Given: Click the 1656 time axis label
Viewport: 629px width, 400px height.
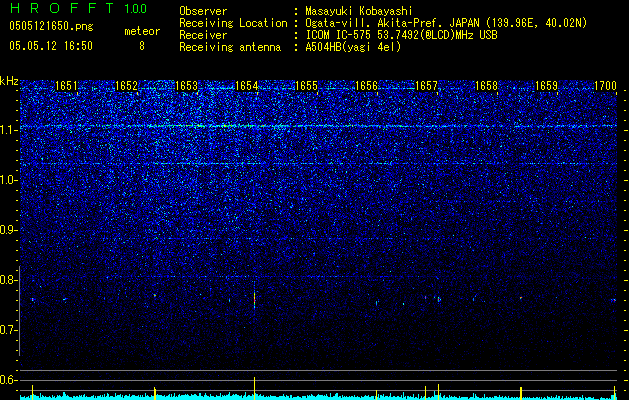Looking at the screenshot, I should pos(366,86).
